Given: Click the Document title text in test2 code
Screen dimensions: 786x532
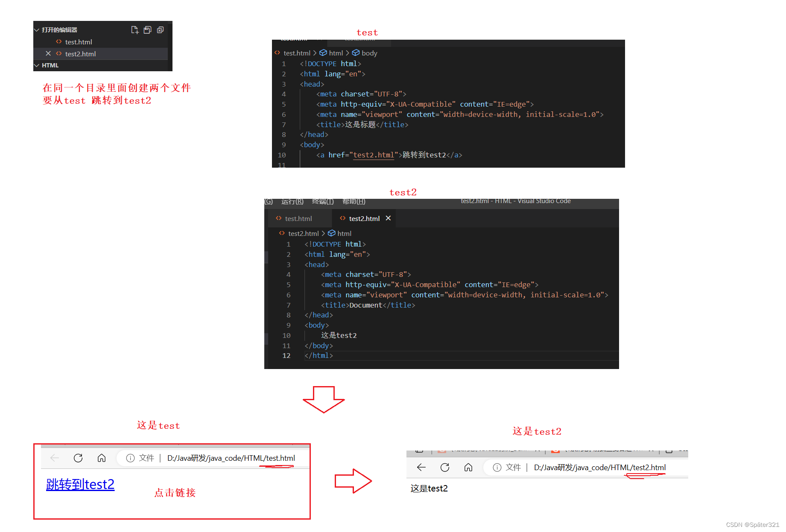Looking at the screenshot, I should click(366, 305).
